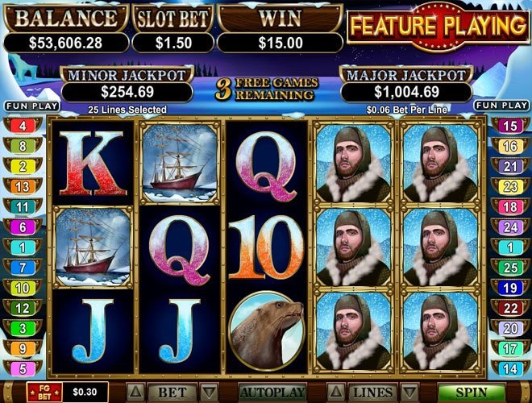Image resolution: width=532 pixels, height=403 pixels.
Task: Click the left FUN PLAY badge
Action: (32, 106)
